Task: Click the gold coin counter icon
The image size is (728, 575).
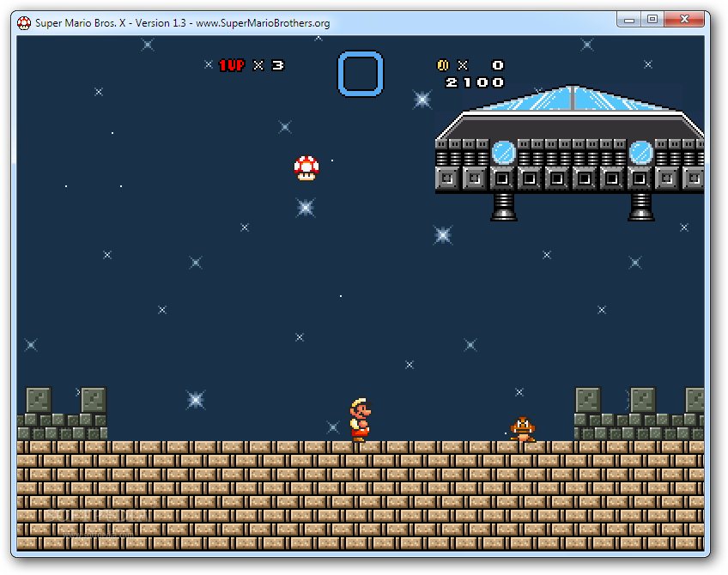Action: coord(442,65)
